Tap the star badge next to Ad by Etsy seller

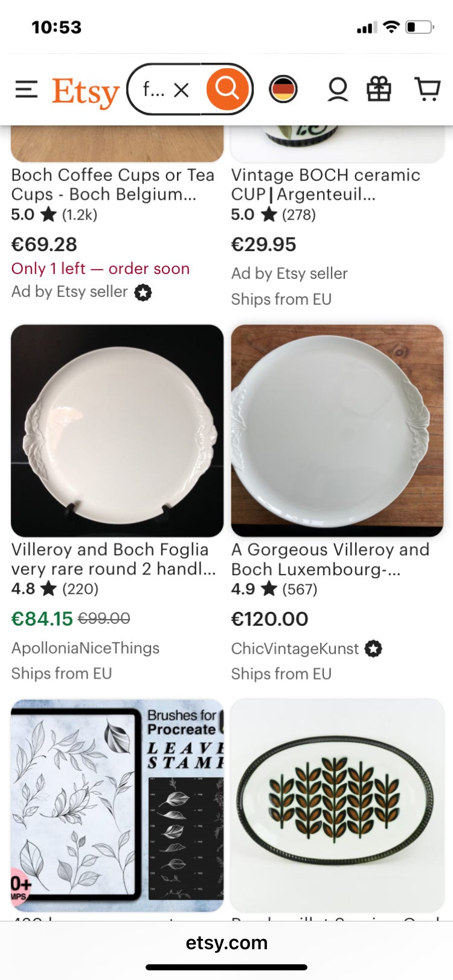pyautogui.click(x=143, y=293)
